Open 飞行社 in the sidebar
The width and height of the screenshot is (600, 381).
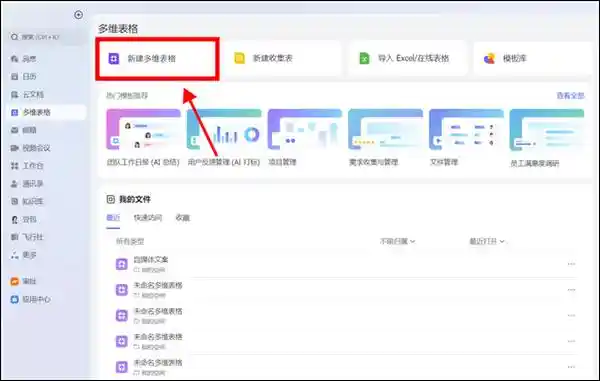pos(27,237)
